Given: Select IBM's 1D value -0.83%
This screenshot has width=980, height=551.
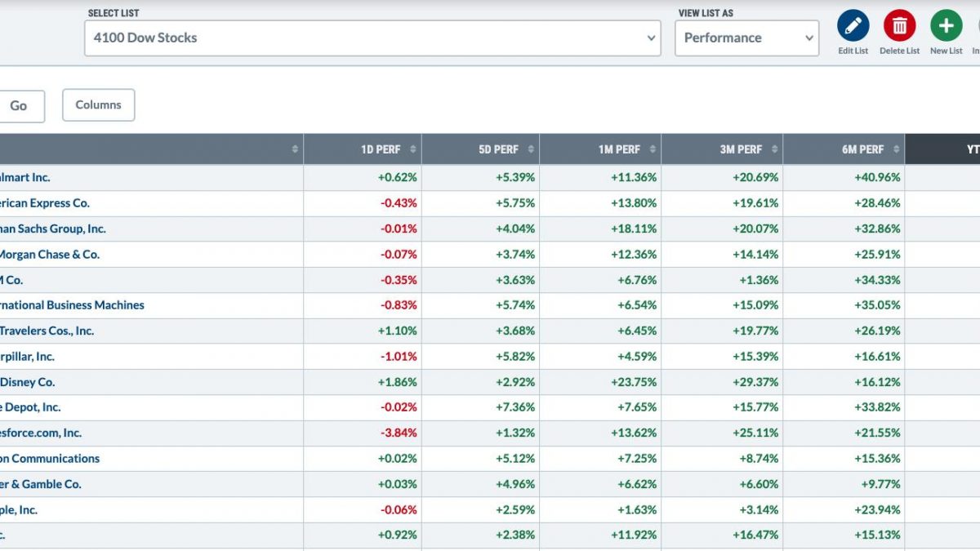Looking at the screenshot, I should [399, 305].
